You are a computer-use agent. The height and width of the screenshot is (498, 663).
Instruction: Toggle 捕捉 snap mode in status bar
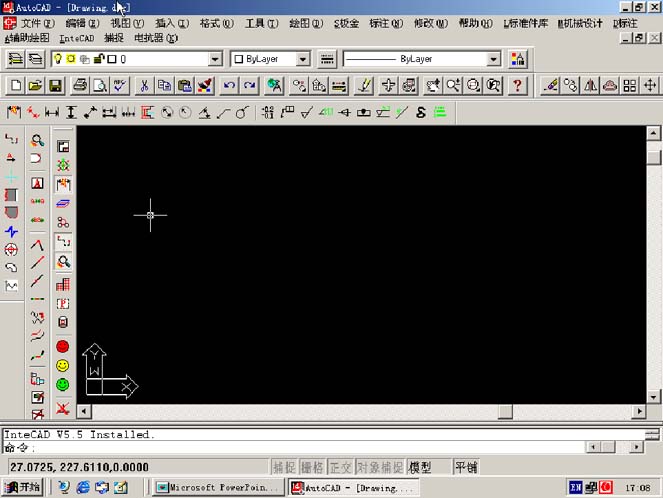tap(284, 467)
